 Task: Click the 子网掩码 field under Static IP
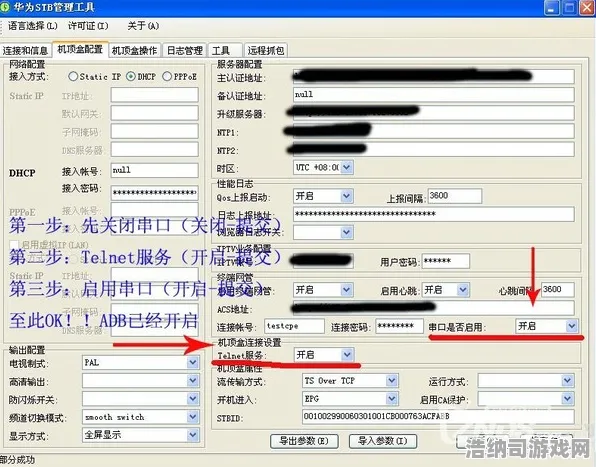tap(154, 131)
